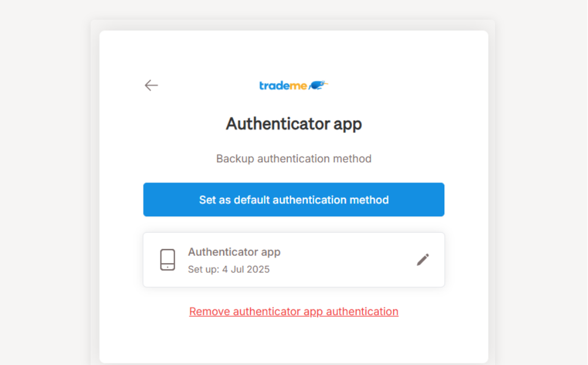The image size is (588, 365).
Task: Click the "Authenticator app" label inside the card
Action: click(234, 252)
